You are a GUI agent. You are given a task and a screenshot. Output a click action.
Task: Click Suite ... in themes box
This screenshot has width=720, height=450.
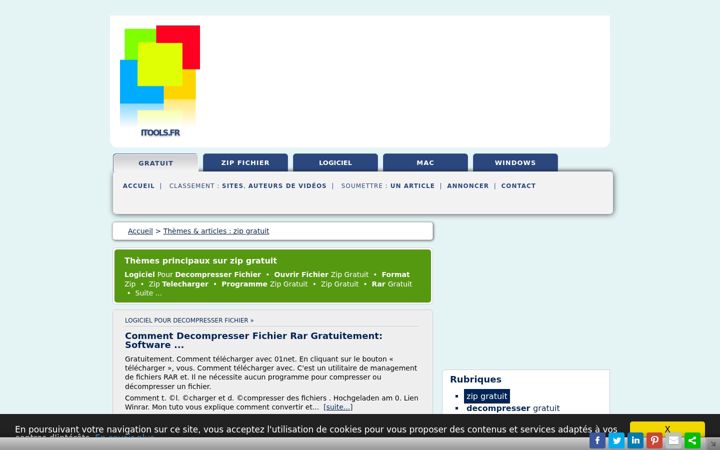(x=148, y=293)
